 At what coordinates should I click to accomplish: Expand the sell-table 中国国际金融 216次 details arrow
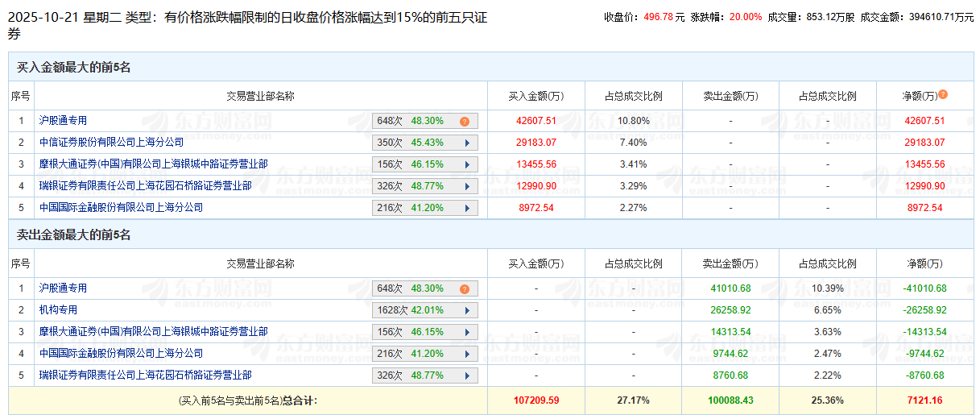[x=466, y=354]
